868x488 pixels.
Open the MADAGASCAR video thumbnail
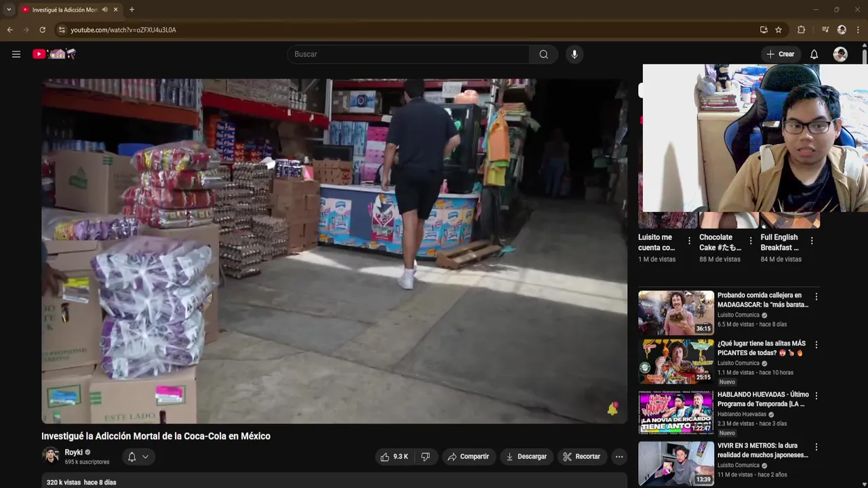pos(676,312)
